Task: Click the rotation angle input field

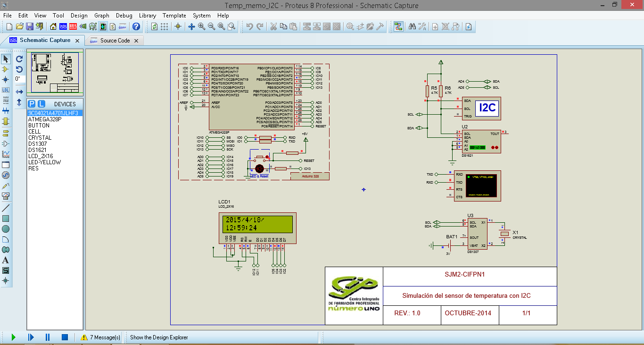Action: [19, 79]
